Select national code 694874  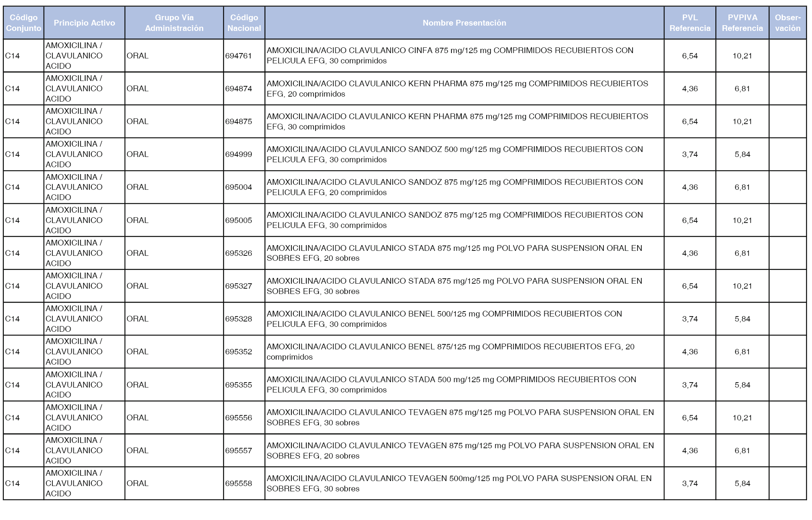[239, 89]
